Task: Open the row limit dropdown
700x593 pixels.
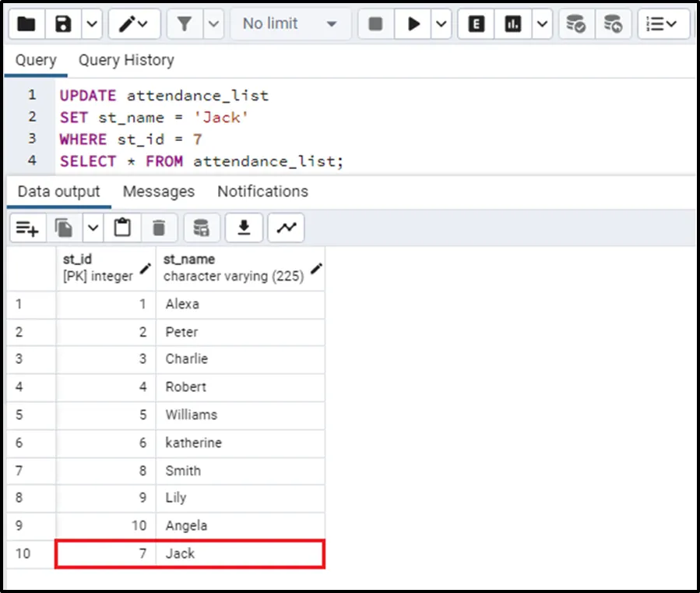Action: point(290,24)
